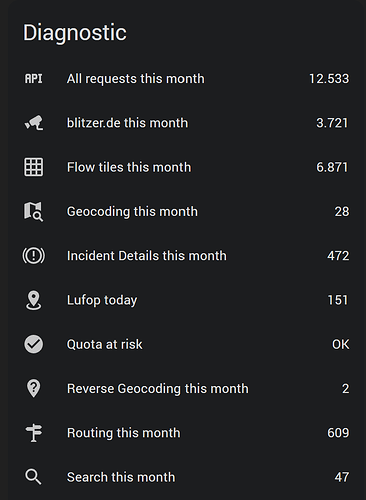Viewport: 366px width, 500px height.
Task: Click the value 12.533
Action: (x=329, y=79)
